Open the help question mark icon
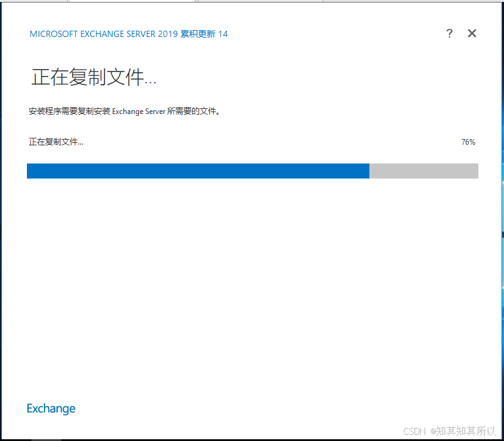Screen dimensions: 504x441 [x=449, y=33]
